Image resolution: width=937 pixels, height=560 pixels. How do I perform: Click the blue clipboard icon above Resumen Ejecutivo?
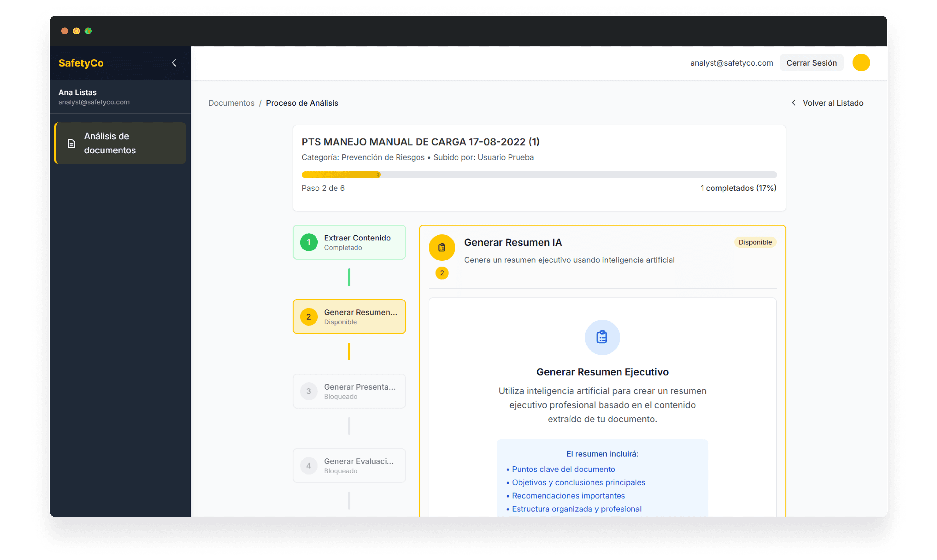tap(602, 337)
